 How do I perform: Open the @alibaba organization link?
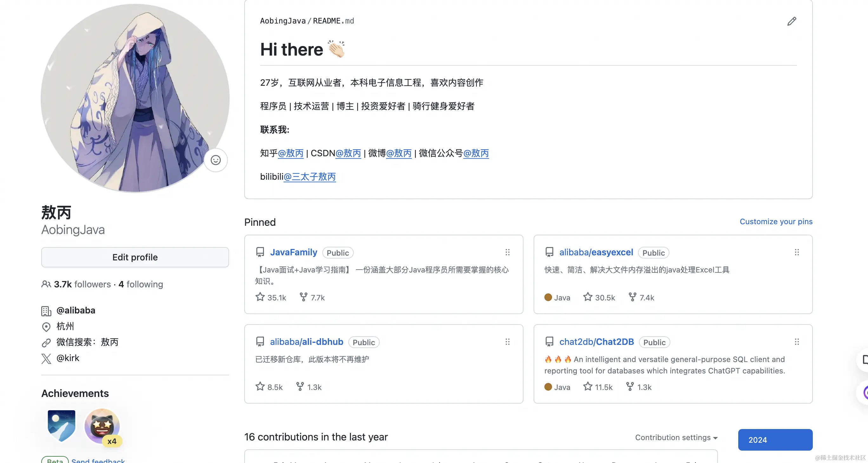pyautogui.click(x=76, y=310)
